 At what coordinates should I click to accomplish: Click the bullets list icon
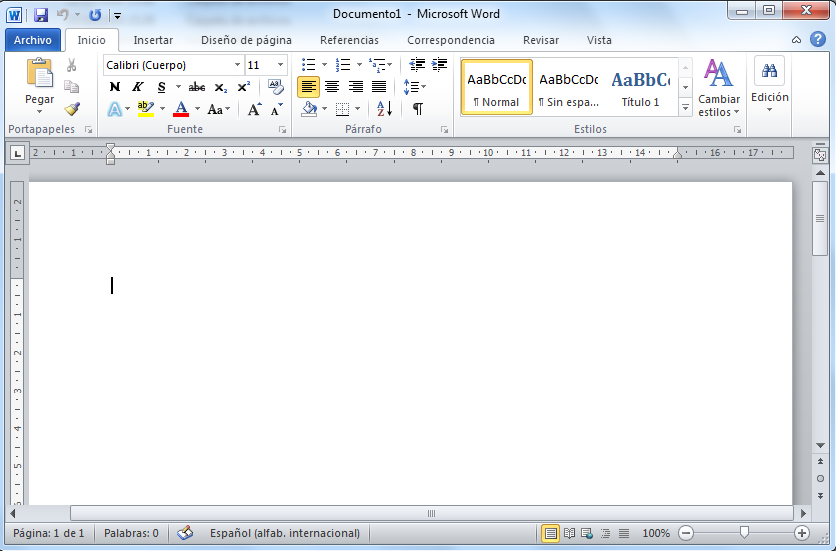point(309,65)
